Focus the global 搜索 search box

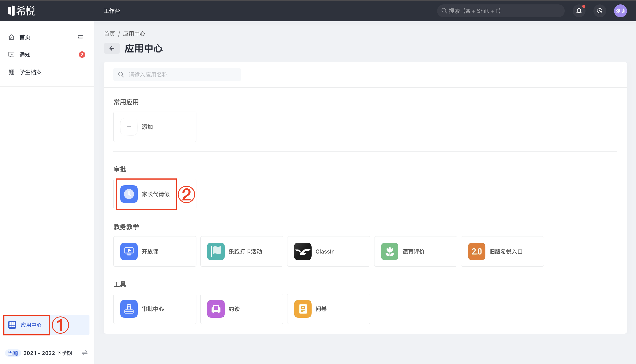pos(500,11)
